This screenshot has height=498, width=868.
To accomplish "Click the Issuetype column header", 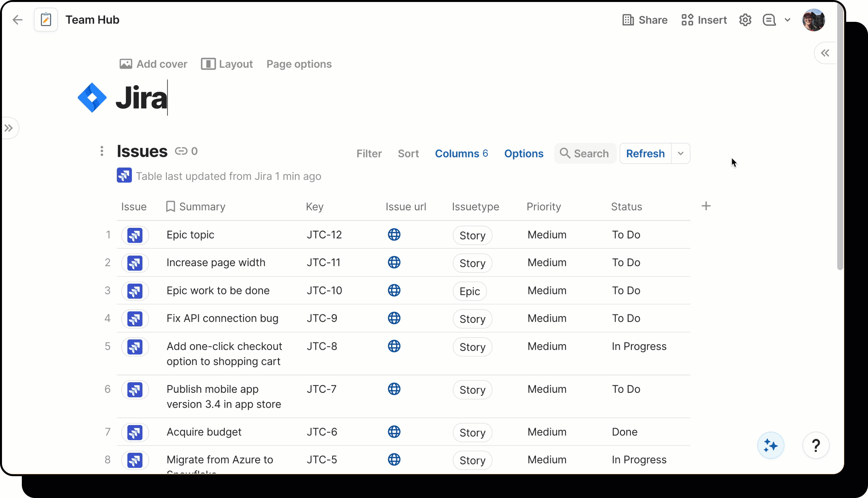I will click(x=475, y=207).
